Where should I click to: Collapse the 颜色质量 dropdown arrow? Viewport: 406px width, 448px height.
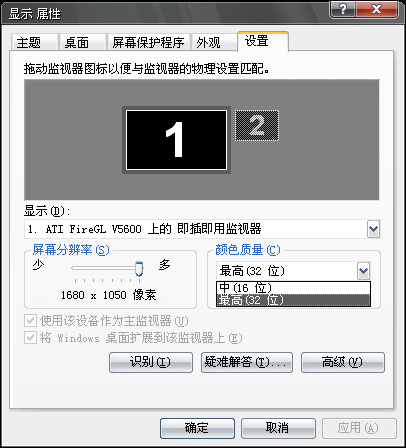point(363,271)
